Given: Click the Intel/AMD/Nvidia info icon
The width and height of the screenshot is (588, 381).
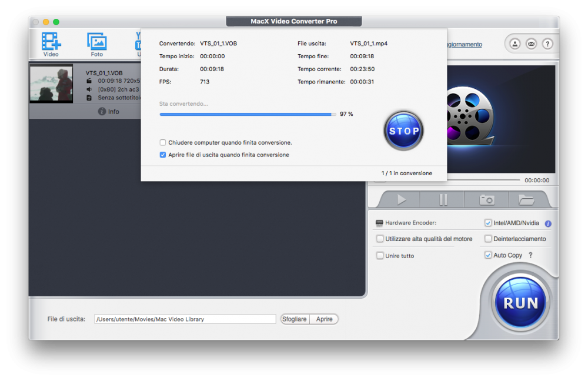Looking at the screenshot, I should [x=548, y=223].
